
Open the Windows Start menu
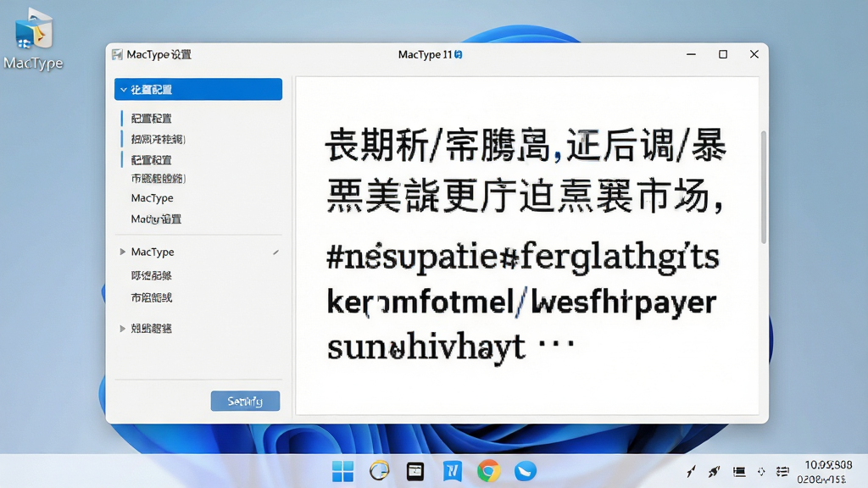(342, 471)
